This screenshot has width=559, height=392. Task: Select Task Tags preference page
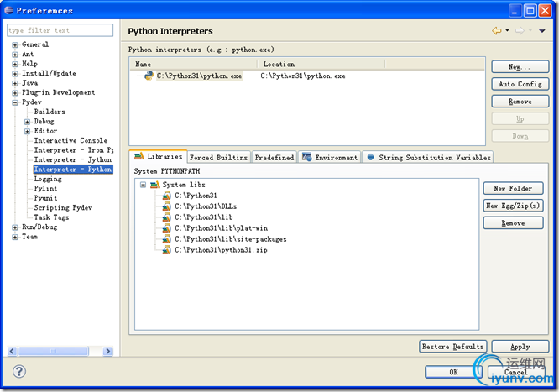pos(51,217)
